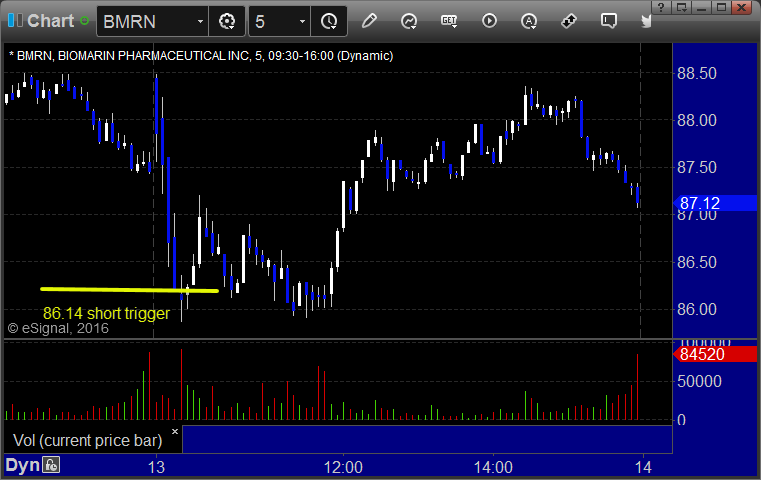Click the trade arrows diamond icon
761x480 pixels.
569,21
